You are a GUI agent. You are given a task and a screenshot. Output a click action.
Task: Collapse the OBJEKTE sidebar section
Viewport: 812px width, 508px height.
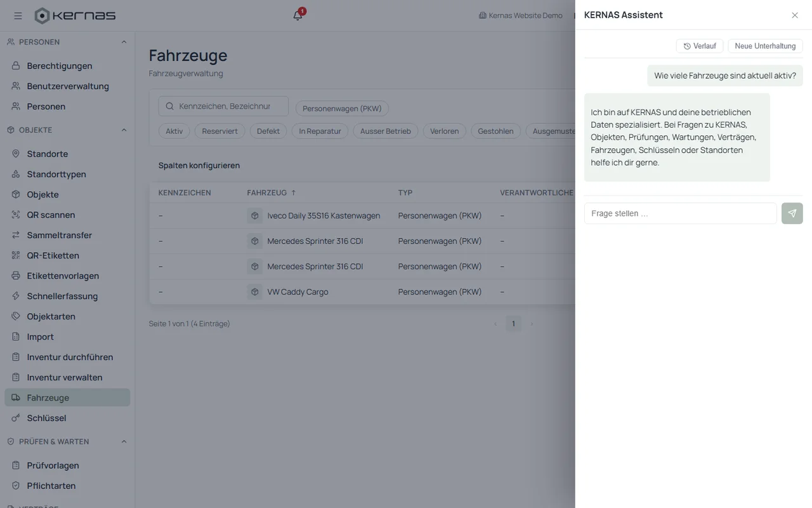click(124, 130)
